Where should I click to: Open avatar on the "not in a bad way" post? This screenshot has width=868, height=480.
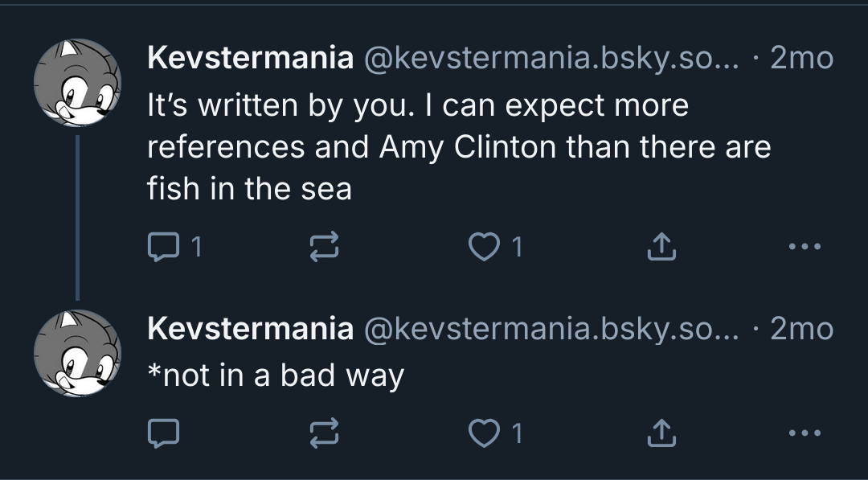point(77,352)
